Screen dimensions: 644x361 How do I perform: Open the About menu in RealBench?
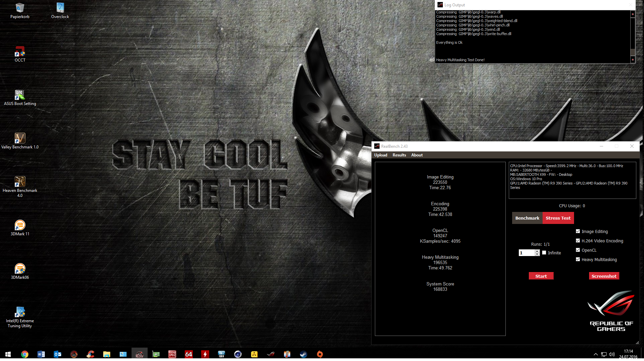417,155
